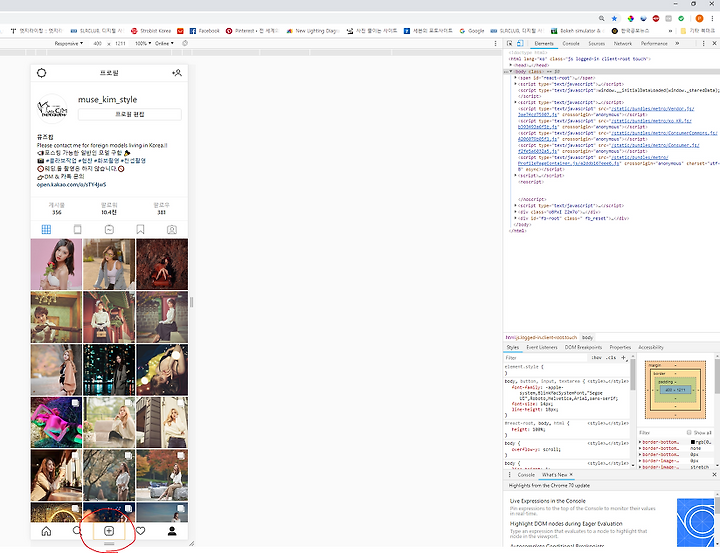The width and height of the screenshot is (720, 553).
Task: Open Chrome main menu
Action: click(x=713, y=18)
